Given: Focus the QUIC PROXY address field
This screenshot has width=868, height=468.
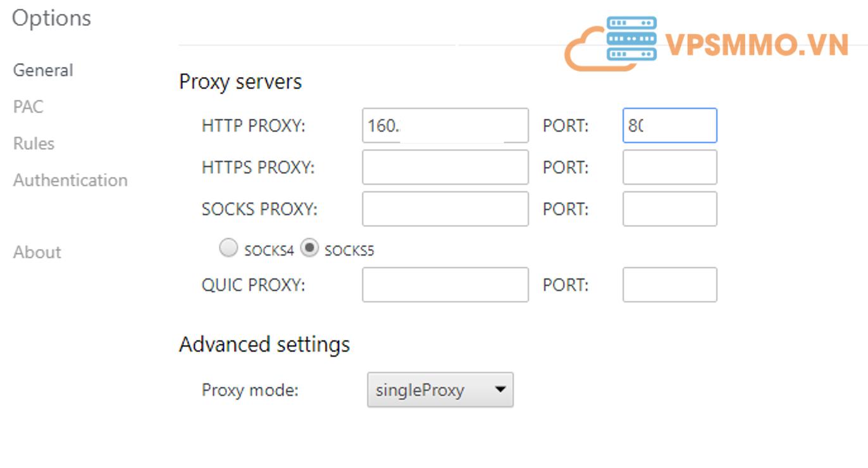Looking at the screenshot, I should pos(445,285).
